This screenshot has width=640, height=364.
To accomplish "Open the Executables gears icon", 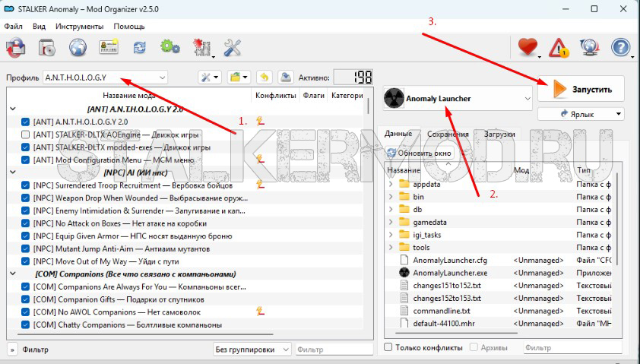I will [170, 47].
